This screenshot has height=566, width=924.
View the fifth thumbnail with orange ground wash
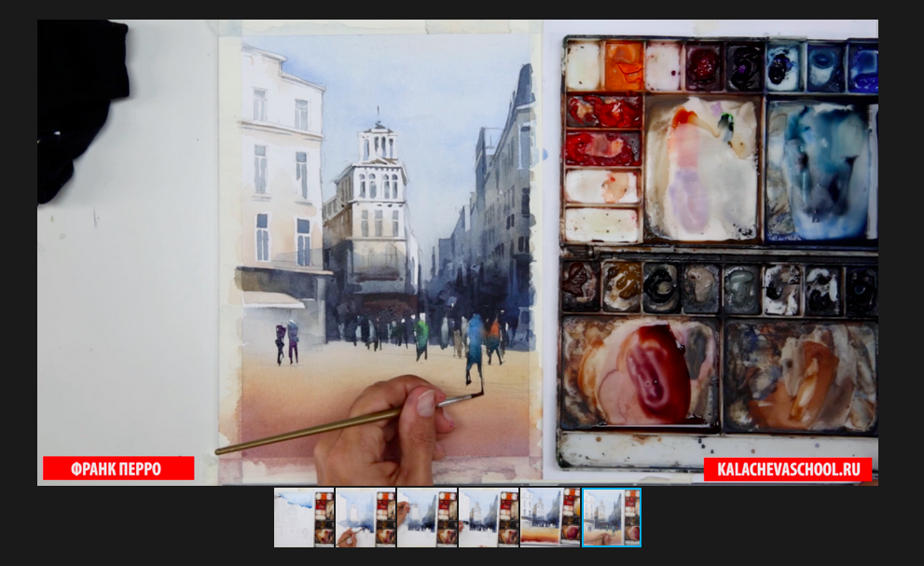coord(550,518)
